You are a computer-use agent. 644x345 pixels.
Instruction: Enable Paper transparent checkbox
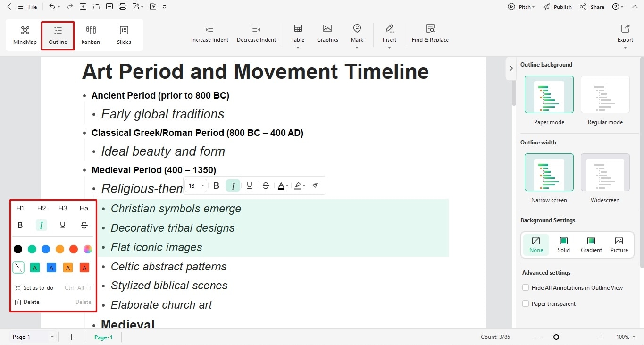pos(526,303)
